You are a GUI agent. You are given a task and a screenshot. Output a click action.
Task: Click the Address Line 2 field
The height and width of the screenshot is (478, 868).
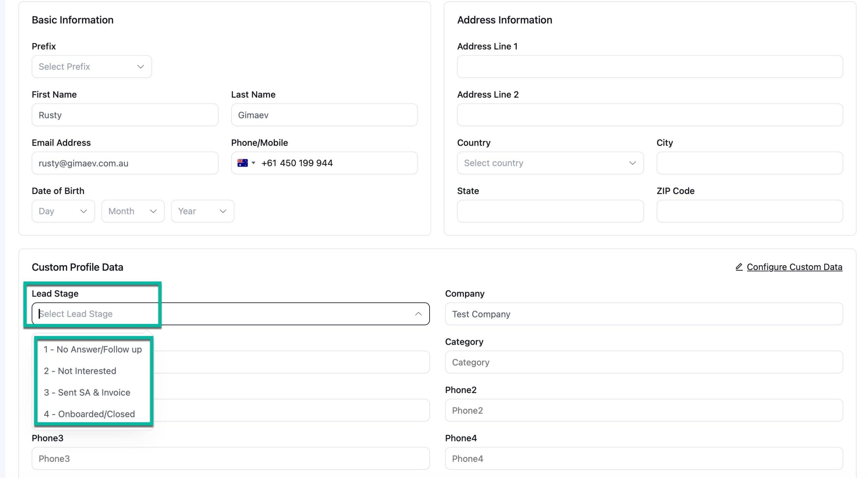[650, 115]
